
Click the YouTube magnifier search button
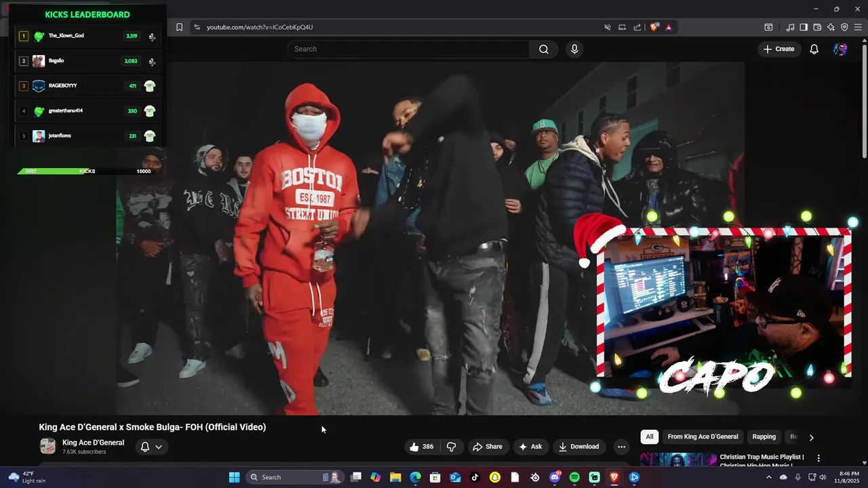(x=544, y=49)
